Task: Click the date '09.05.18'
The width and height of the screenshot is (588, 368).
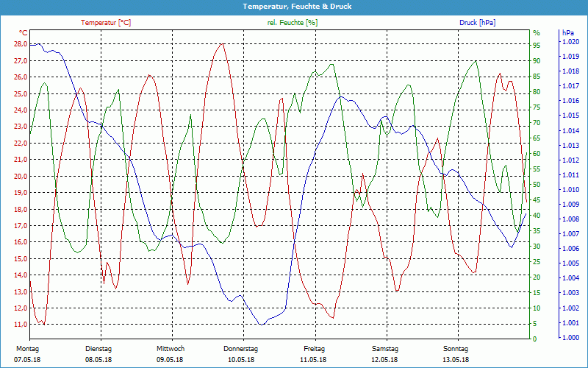Action: click(170, 360)
